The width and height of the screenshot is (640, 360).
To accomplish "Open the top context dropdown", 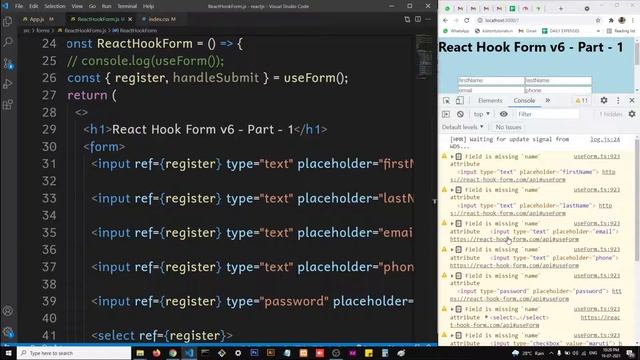I will tap(482, 114).
